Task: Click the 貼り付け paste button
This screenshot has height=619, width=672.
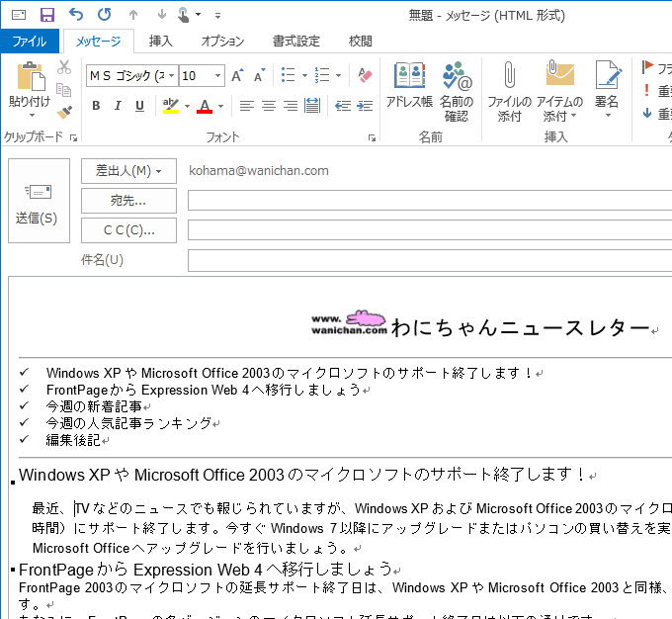Action: click(x=31, y=84)
